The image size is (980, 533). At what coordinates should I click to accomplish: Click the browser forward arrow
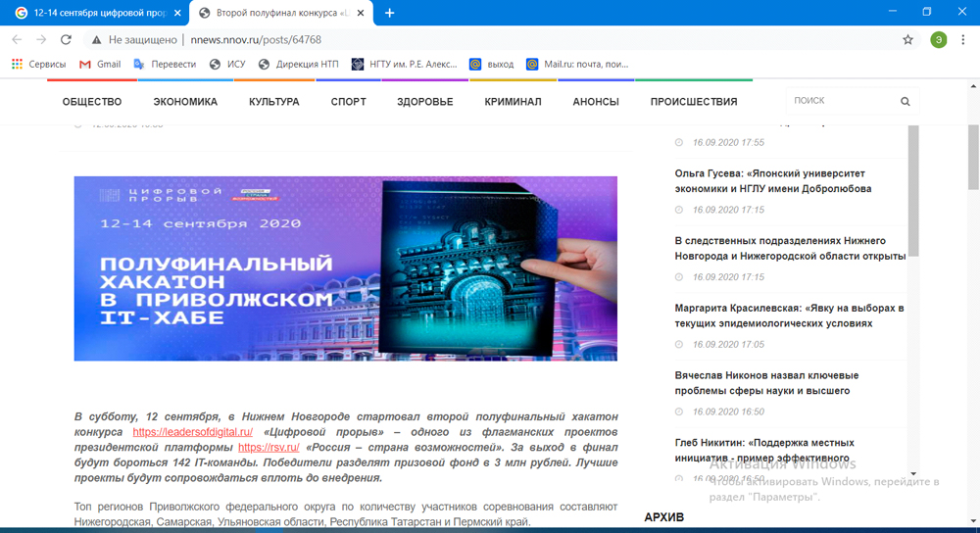[41, 39]
